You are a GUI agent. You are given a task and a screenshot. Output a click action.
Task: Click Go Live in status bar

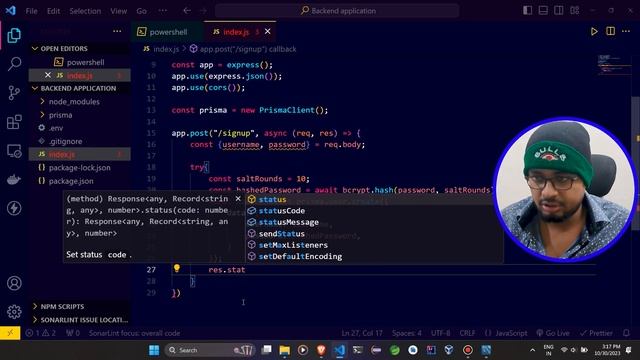click(x=553, y=333)
